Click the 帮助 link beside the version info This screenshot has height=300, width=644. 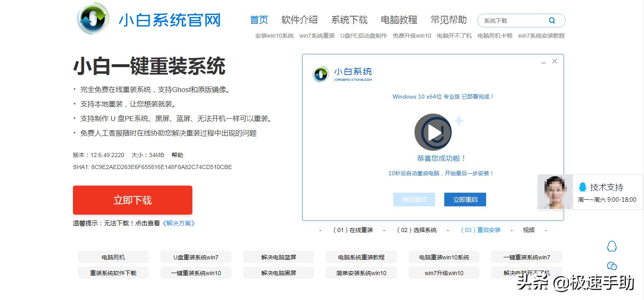click(178, 155)
